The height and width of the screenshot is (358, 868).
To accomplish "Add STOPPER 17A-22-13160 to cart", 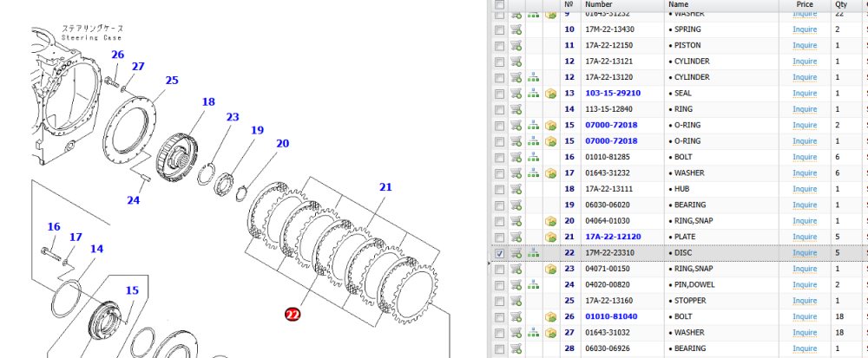I will (516, 301).
